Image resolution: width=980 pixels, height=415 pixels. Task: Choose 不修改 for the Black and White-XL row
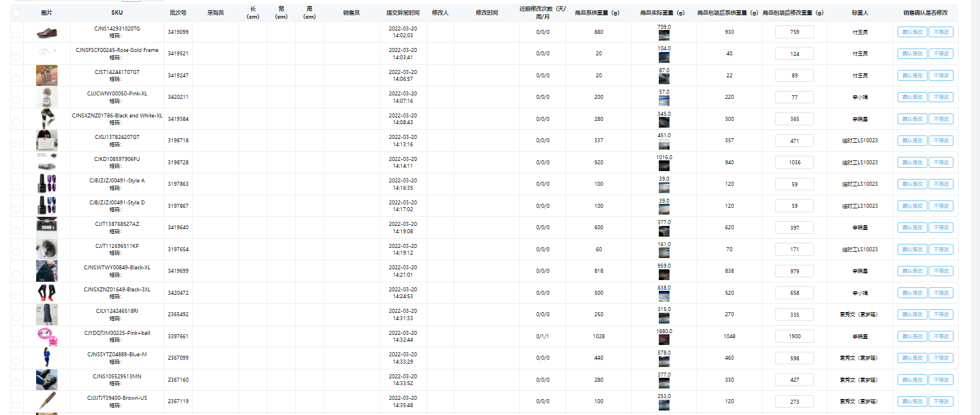pos(941,119)
